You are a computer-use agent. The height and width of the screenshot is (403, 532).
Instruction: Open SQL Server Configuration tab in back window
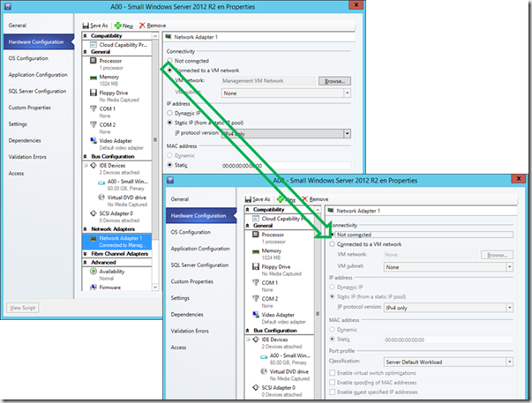click(x=37, y=91)
